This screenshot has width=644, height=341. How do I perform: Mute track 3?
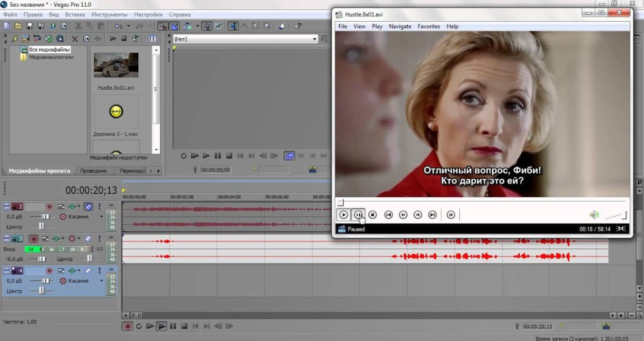88,239
